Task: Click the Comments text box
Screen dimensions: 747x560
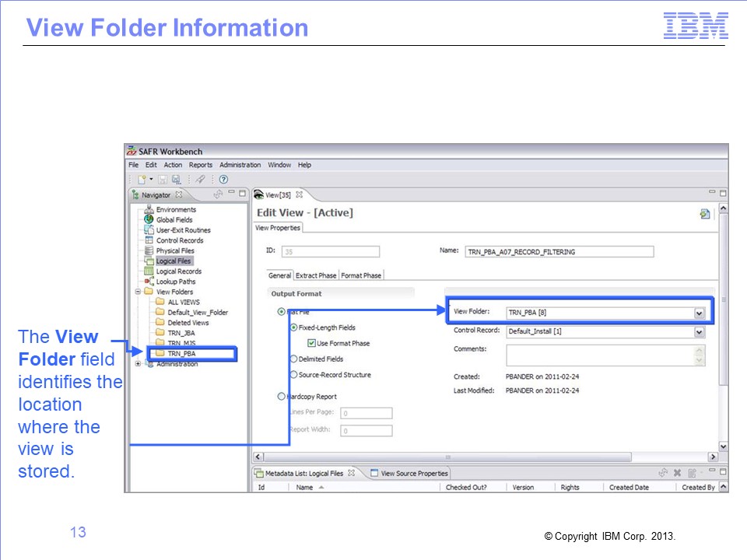Action: 605,355
